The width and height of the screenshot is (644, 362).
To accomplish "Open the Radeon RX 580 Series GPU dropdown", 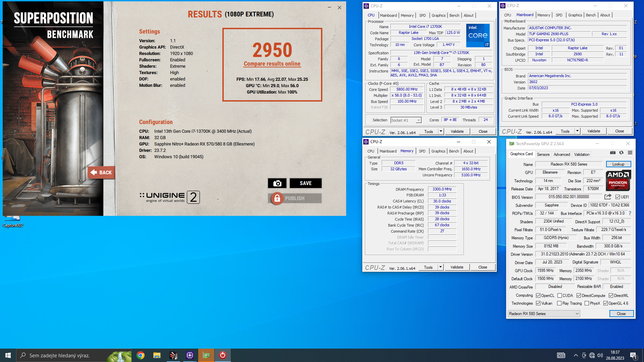I will (544, 314).
